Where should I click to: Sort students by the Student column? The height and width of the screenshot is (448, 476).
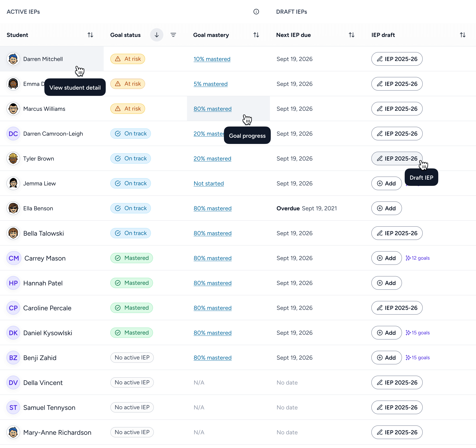click(x=90, y=35)
